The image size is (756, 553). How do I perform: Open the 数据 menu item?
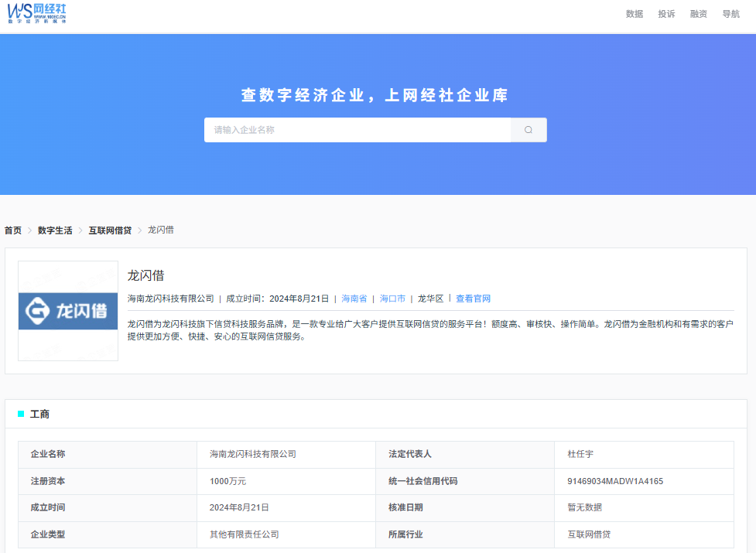pos(634,14)
